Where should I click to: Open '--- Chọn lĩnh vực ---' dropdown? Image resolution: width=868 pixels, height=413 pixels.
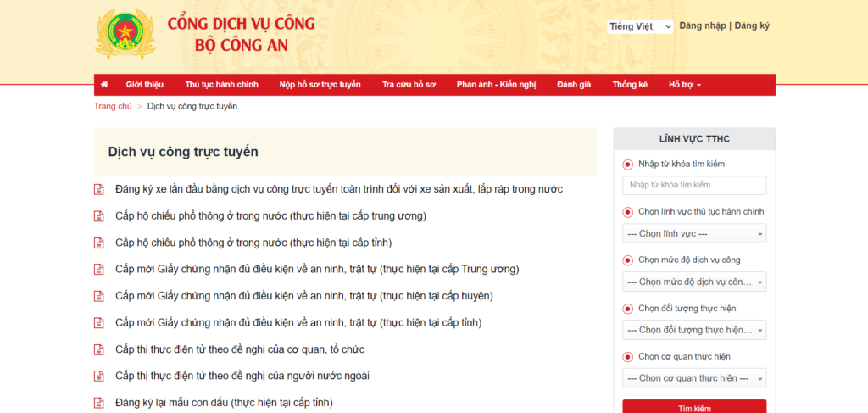click(694, 233)
